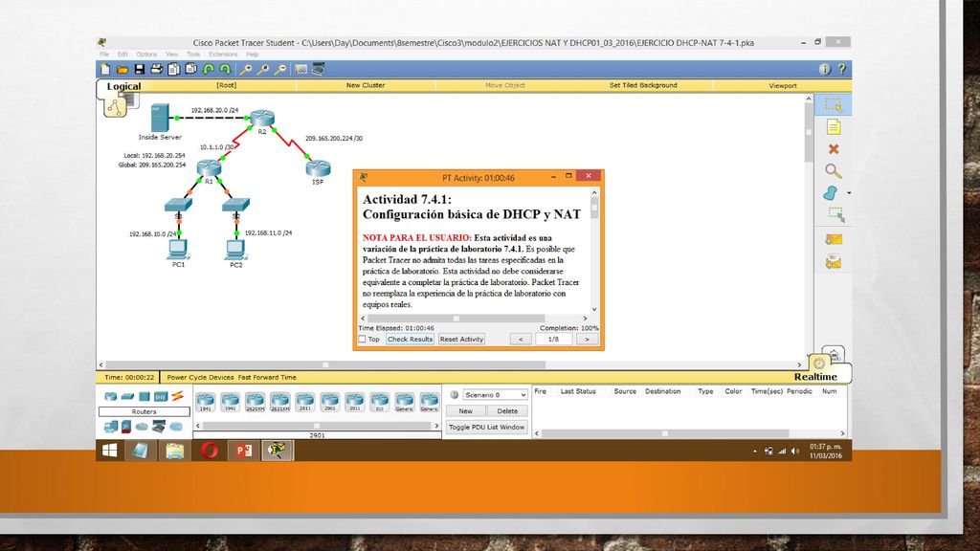Screen dimensions: 980x551
Task: Click the Delete scenario button
Action: pos(507,411)
